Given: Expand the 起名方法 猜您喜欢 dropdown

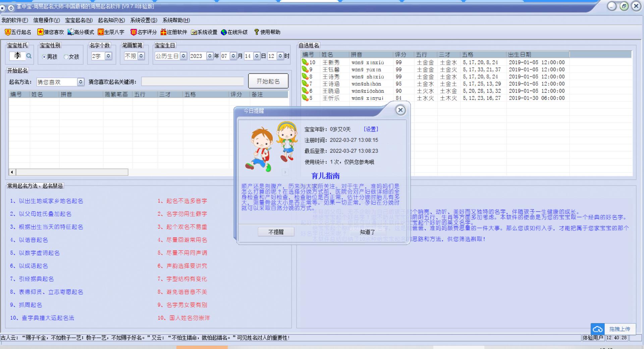Looking at the screenshot, I should coord(80,82).
